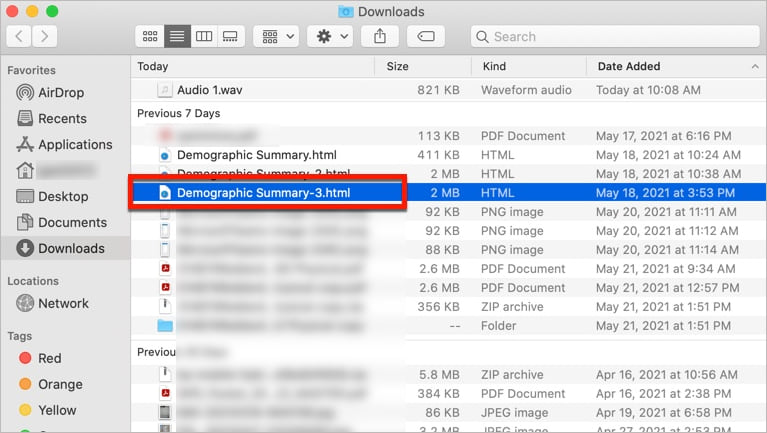Select the Folder row dated May 21
Screen dimensions: 767x433
point(449,326)
